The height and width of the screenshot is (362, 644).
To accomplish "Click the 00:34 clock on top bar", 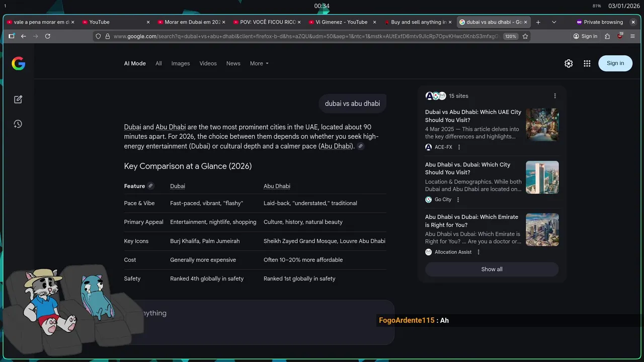I will point(322,6).
